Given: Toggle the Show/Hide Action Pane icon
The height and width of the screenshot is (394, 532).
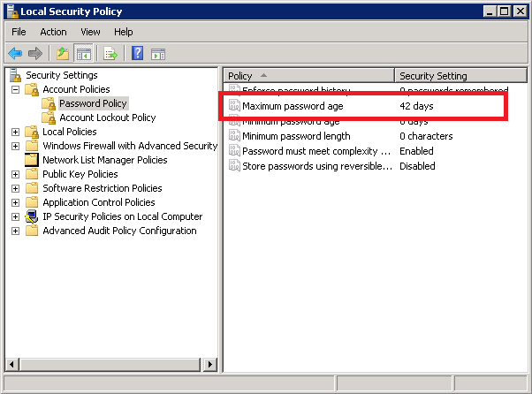Looking at the screenshot, I should coord(158,54).
